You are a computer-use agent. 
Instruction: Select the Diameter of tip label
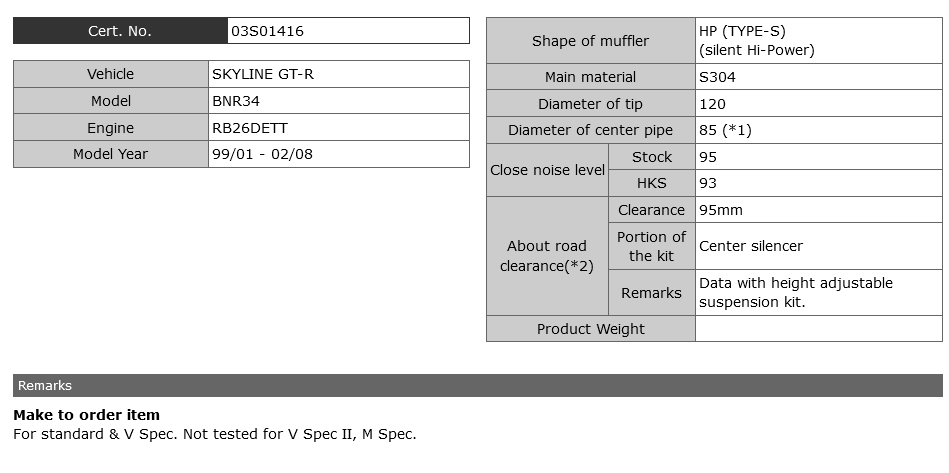(590, 104)
